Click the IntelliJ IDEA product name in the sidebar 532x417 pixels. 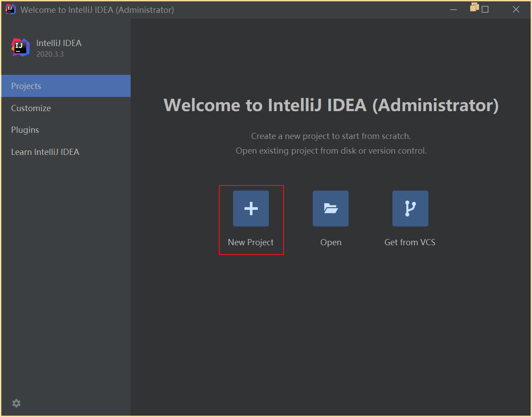click(59, 43)
